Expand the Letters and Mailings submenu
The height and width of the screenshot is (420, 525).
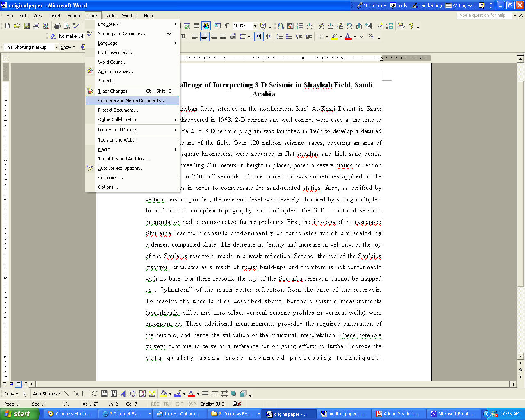132,130
